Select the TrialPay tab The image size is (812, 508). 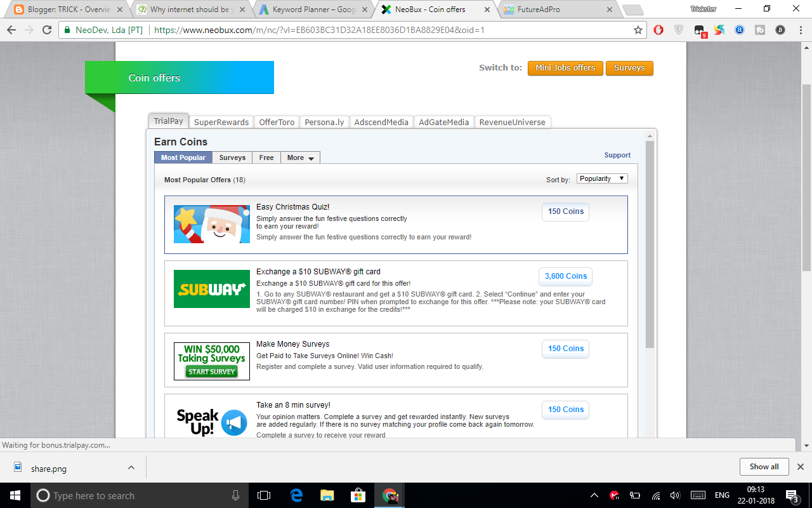[168, 121]
